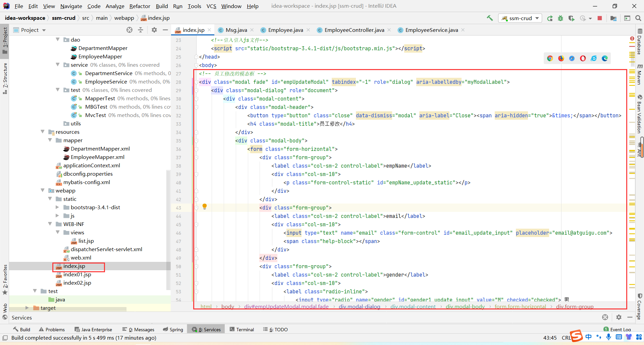Click the Debug bug icon in toolbar
The height and width of the screenshot is (345, 644).
[x=560, y=18]
